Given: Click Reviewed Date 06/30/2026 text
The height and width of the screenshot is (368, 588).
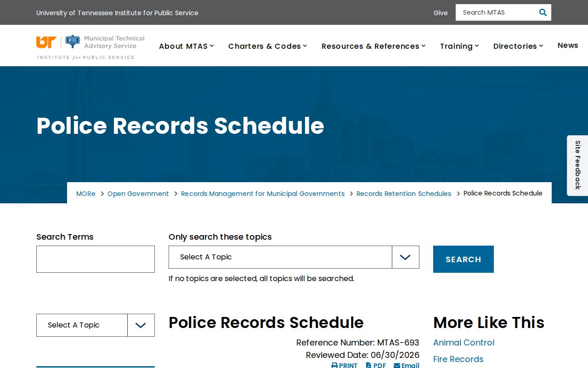Looking at the screenshot, I should coord(362,355).
